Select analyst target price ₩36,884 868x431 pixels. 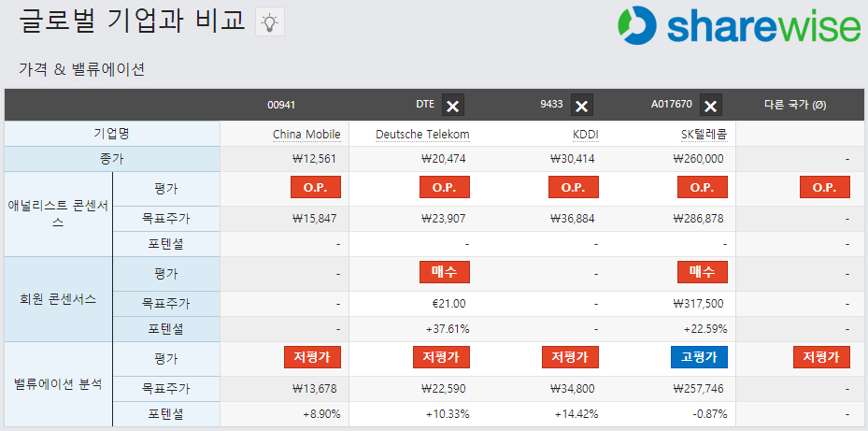(573, 219)
